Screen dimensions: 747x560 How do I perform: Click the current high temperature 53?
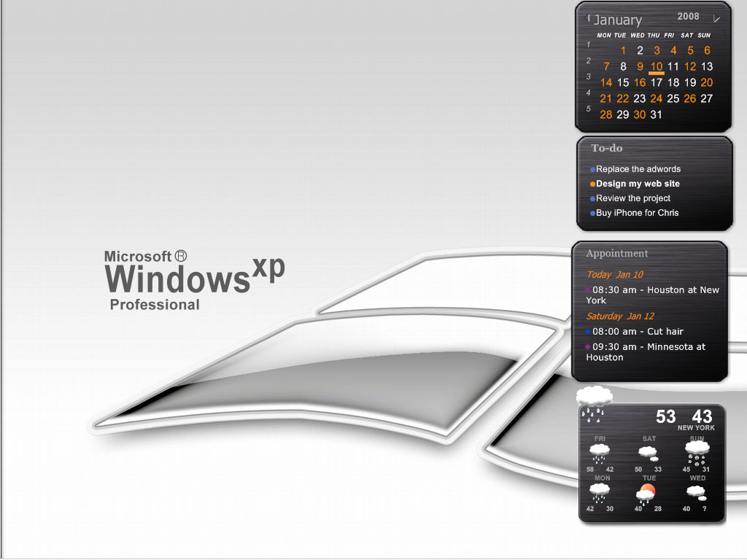coord(665,416)
